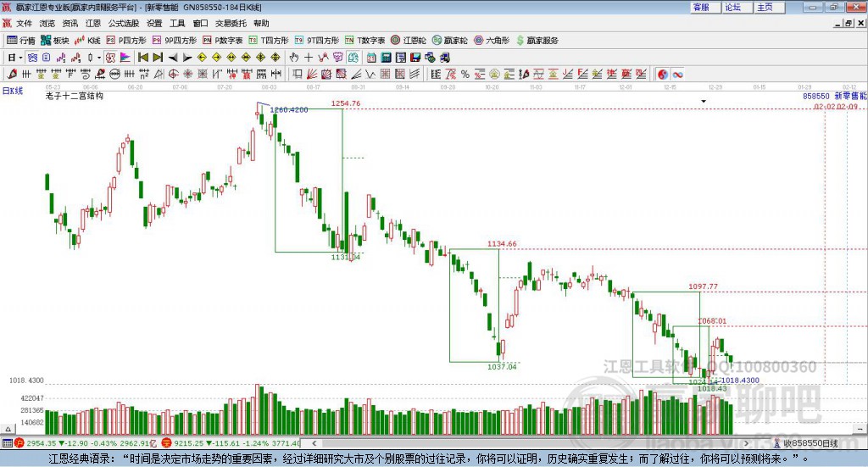868x467 pixels.
Task: Click the 1254.76 price level label
Action: [x=346, y=103]
